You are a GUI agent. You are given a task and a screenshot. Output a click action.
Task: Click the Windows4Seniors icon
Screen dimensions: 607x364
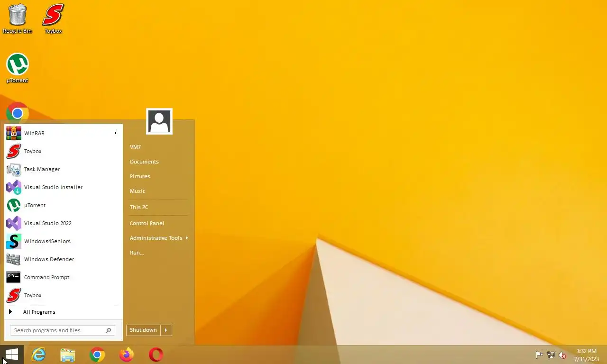13,241
